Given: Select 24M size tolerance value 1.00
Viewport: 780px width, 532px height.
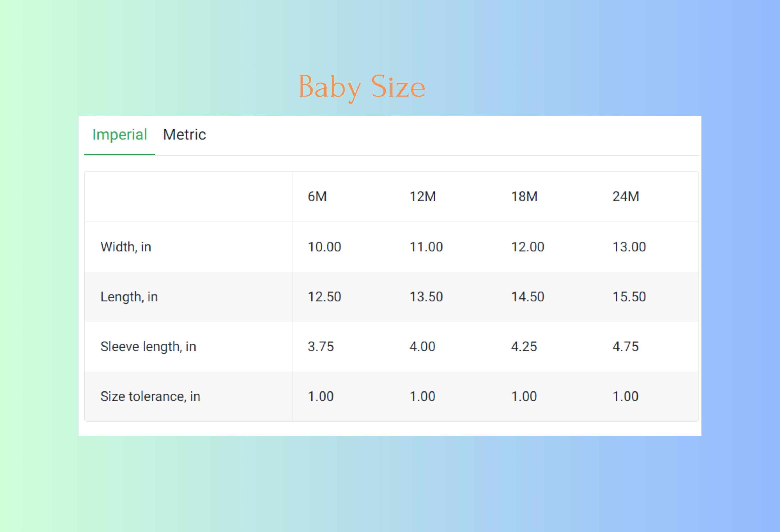Looking at the screenshot, I should [x=625, y=397].
